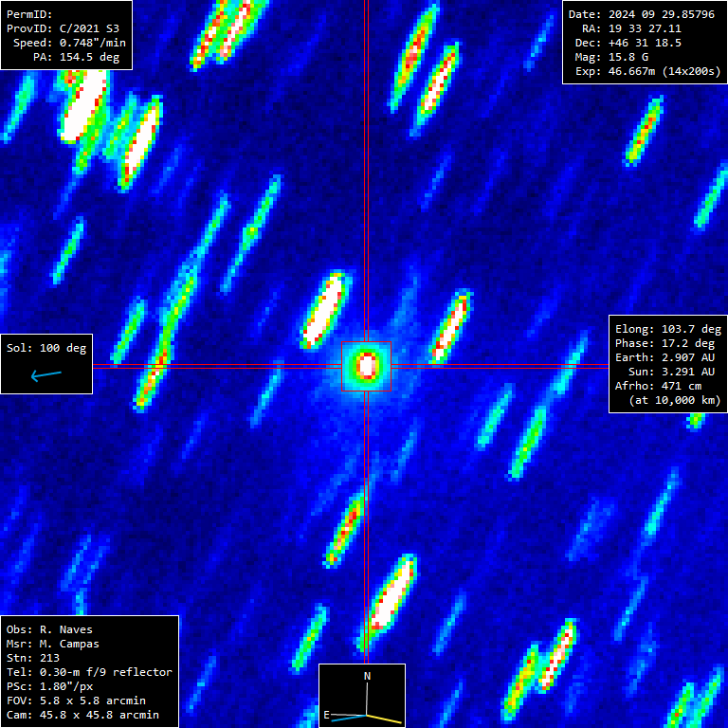Viewport: 728px width, 728px height.
Task: Click the Exp: 46.667m (14x200s) entry
Action: tap(648, 71)
